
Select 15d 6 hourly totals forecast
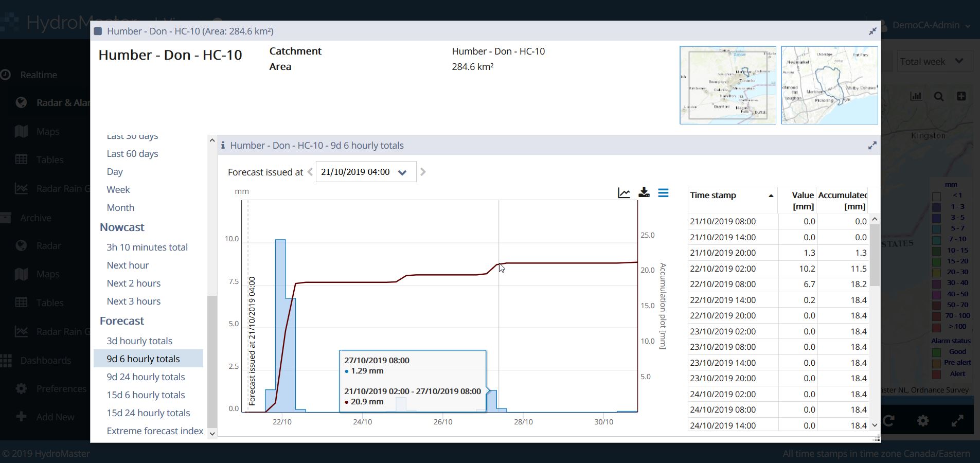[146, 395]
